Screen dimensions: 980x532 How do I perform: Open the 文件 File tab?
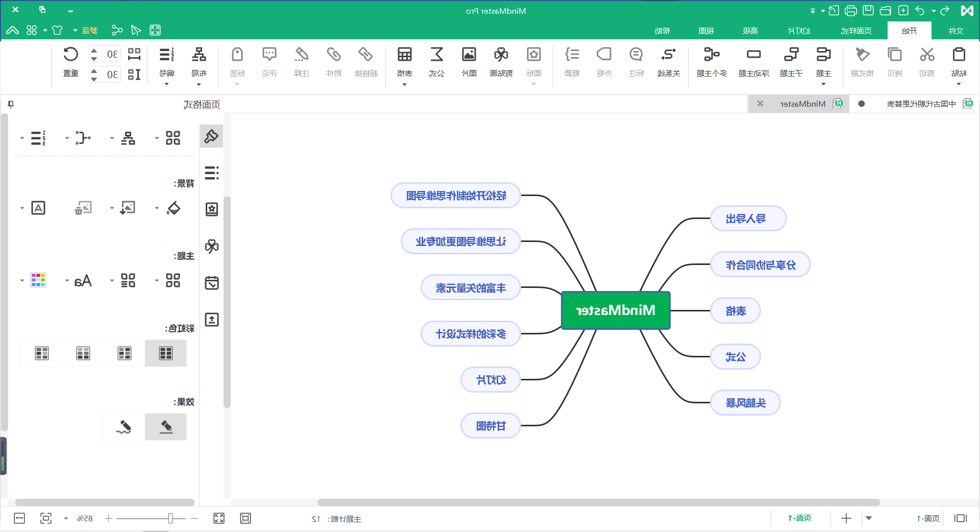(x=955, y=31)
